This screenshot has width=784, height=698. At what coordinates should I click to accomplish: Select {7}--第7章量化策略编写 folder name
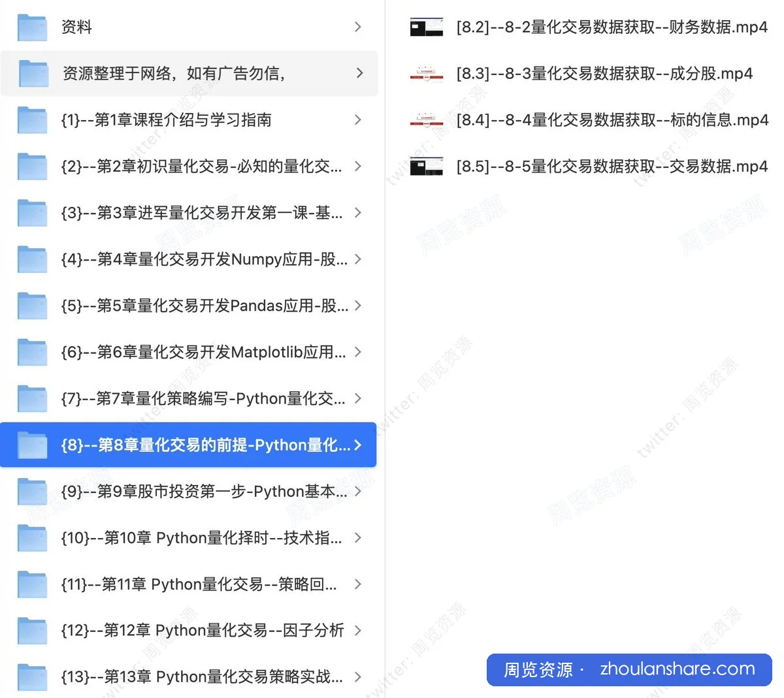pos(203,398)
